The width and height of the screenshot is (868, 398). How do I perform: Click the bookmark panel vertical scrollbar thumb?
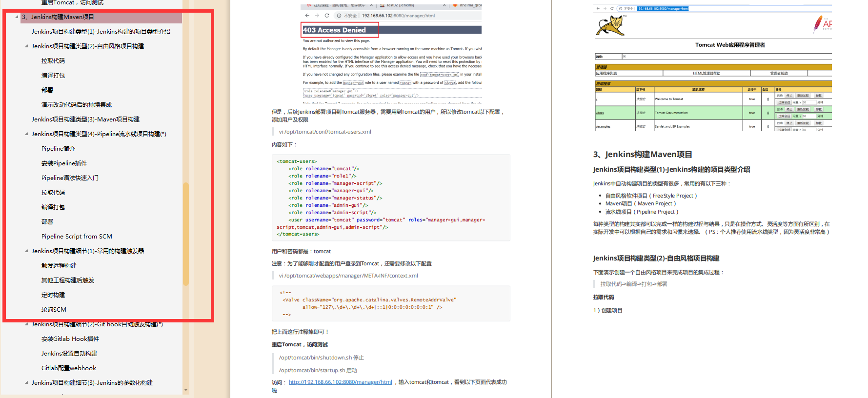pyautogui.click(x=186, y=234)
